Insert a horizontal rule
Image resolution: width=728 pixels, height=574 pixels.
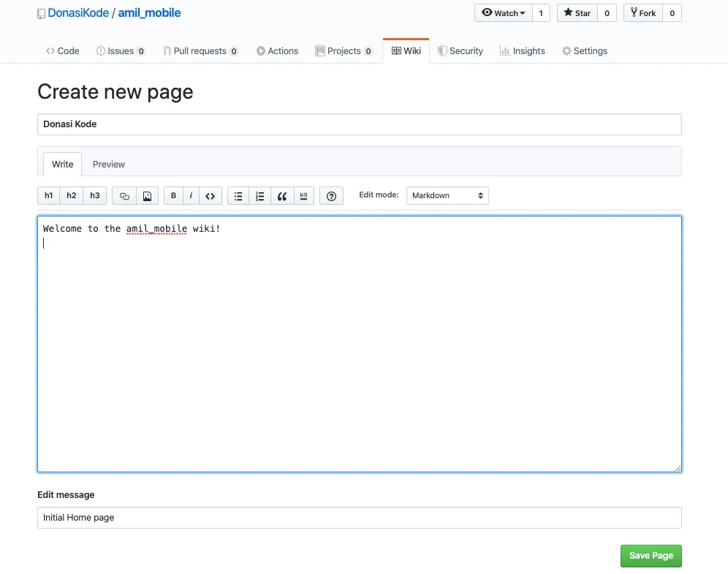coord(303,195)
